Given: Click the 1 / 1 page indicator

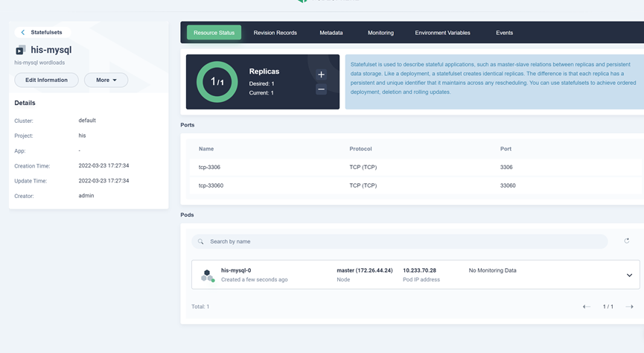Looking at the screenshot, I should point(608,307).
